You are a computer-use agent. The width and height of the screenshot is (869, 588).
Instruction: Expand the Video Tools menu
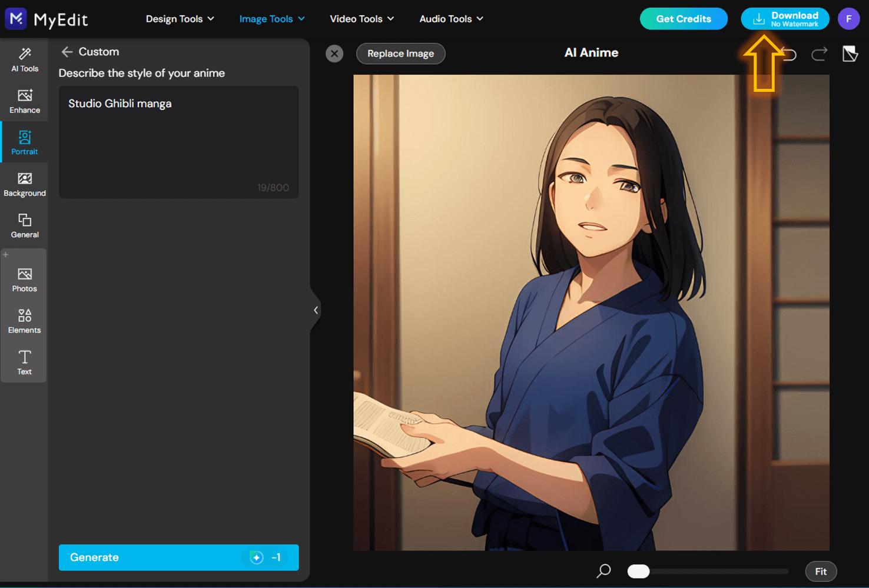pos(361,18)
